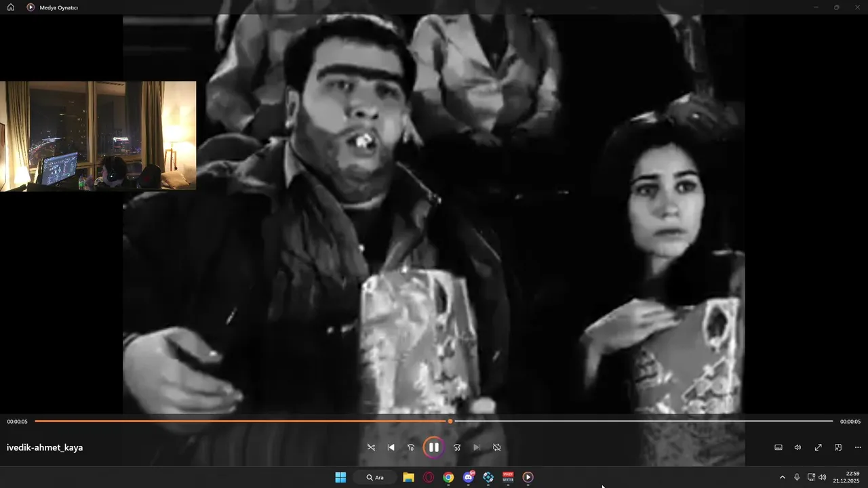Open network settings tray icon
868x488 pixels.
(x=811, y=477)
